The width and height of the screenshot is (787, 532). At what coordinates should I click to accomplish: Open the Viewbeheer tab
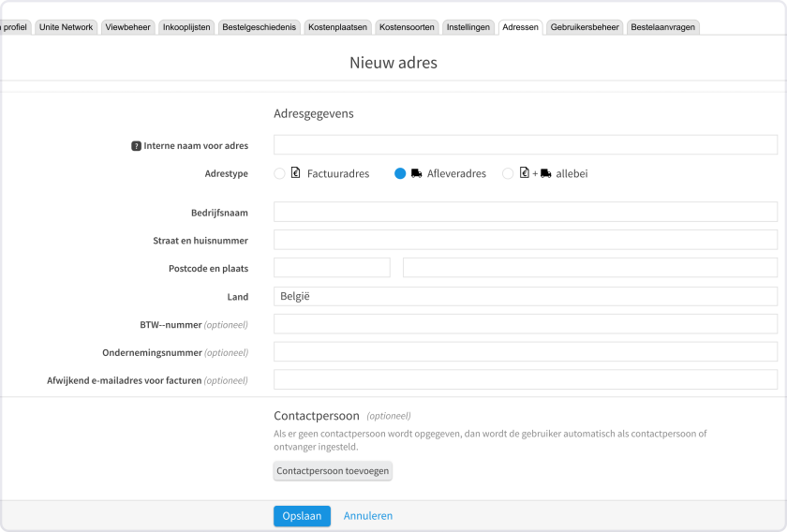(127, 27)
